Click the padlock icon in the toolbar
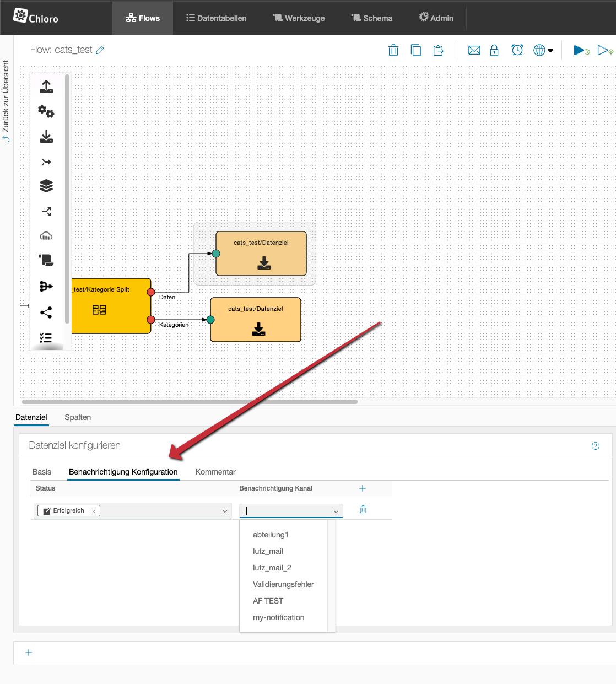The width and height of the screenshot is (616, 684). tap(494, 51)
